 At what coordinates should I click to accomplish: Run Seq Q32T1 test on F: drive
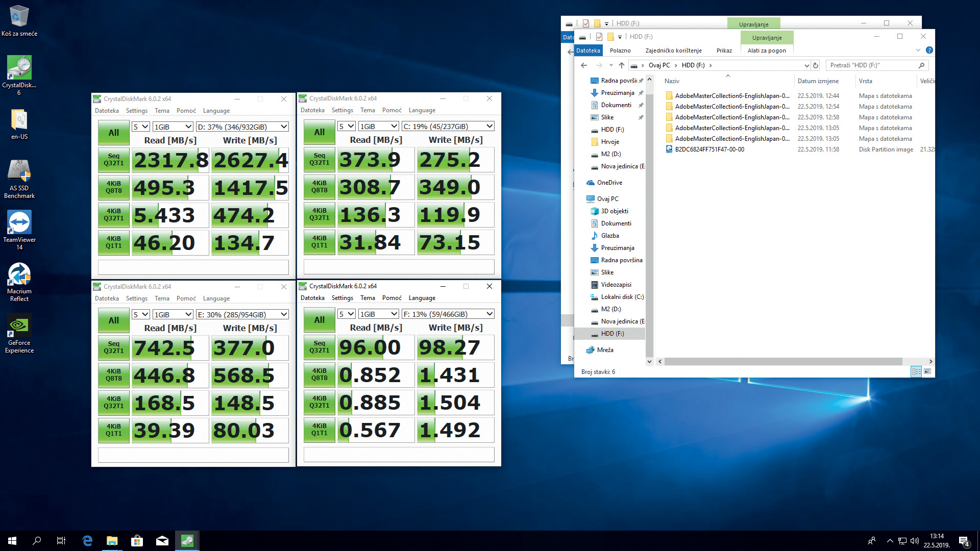pyautogui.click(x=319, y=347)
